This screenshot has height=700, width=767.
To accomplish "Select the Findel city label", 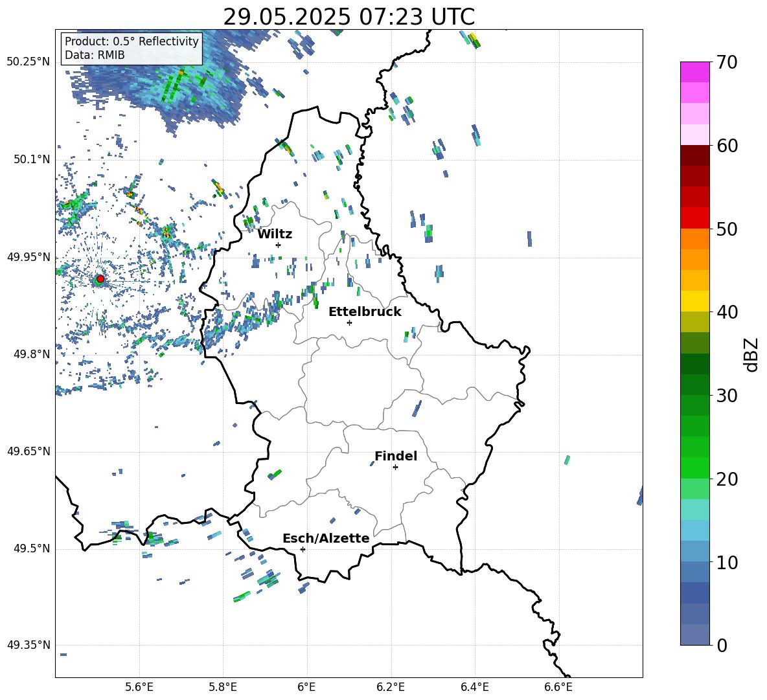I will 396,456.
